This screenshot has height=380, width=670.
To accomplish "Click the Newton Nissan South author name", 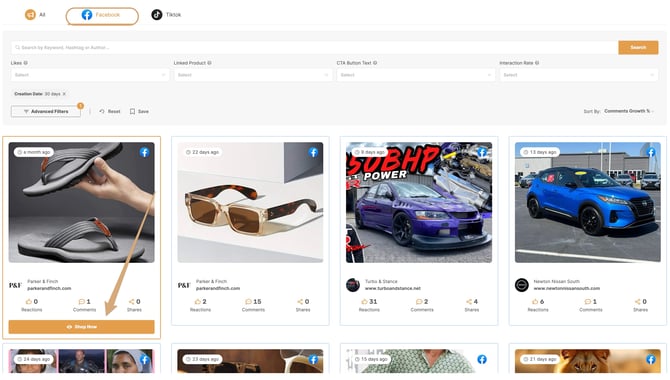I will pos(556,281).
